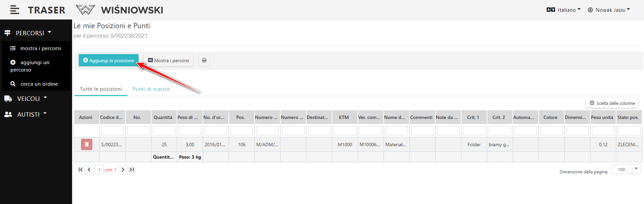
Task: Go to the previous page arrow
Action: (x=89, y=170)
